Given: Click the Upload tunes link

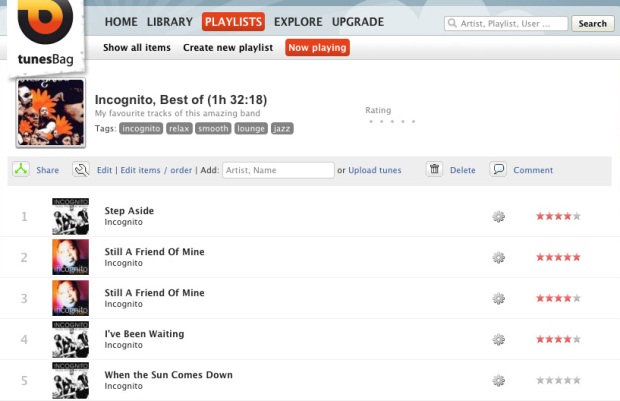Looking at the screenshot, I should 374,170.
